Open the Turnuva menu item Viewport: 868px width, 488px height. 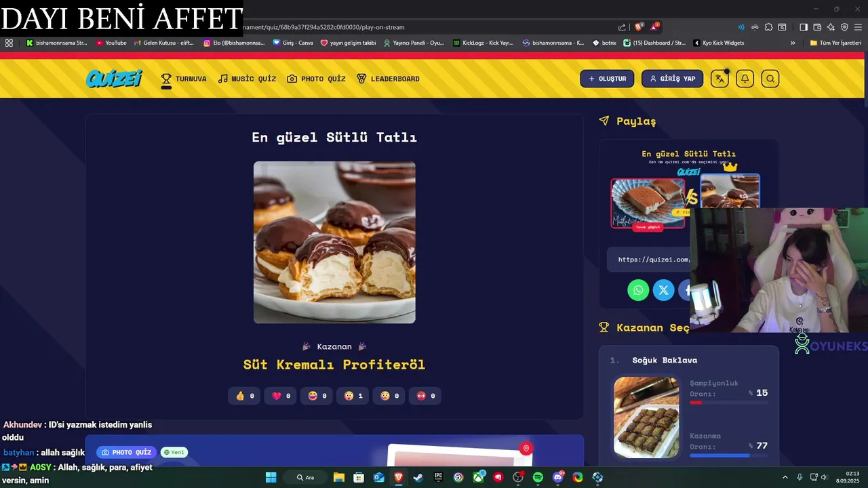[x=183, y=79]
